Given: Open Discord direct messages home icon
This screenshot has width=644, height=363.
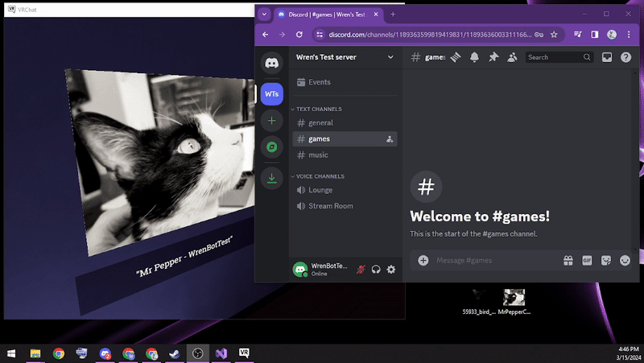Looking at the screenshot, I should tap(271, 63).
